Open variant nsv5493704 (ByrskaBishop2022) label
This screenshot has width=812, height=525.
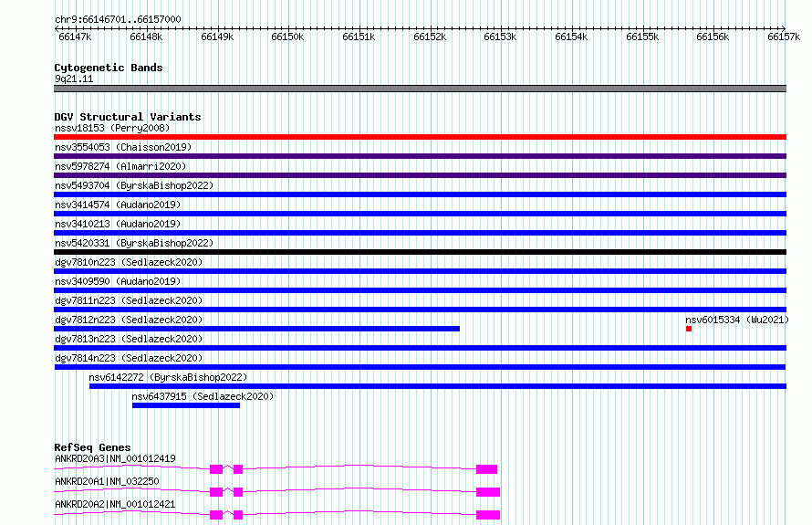click(134, 185)
